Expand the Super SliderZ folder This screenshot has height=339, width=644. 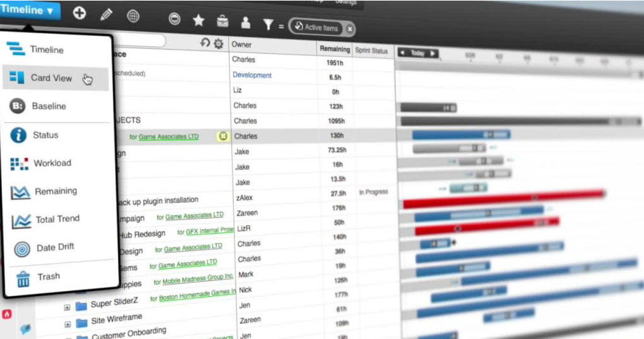point(67,306)
